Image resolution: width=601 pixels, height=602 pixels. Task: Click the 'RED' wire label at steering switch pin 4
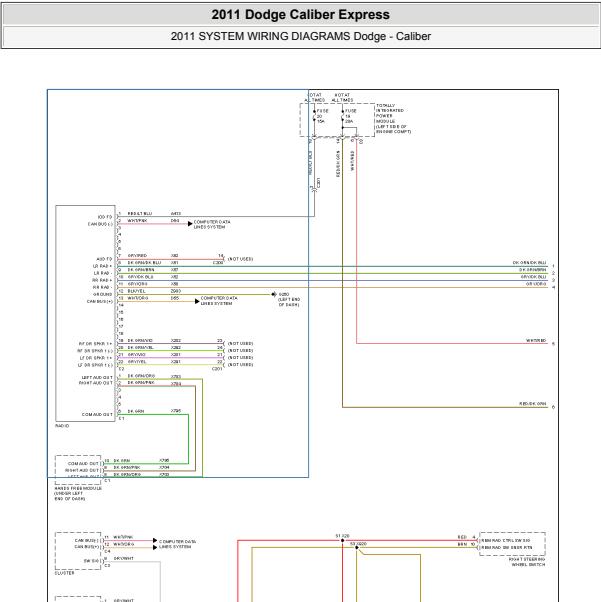coord(462,537)
